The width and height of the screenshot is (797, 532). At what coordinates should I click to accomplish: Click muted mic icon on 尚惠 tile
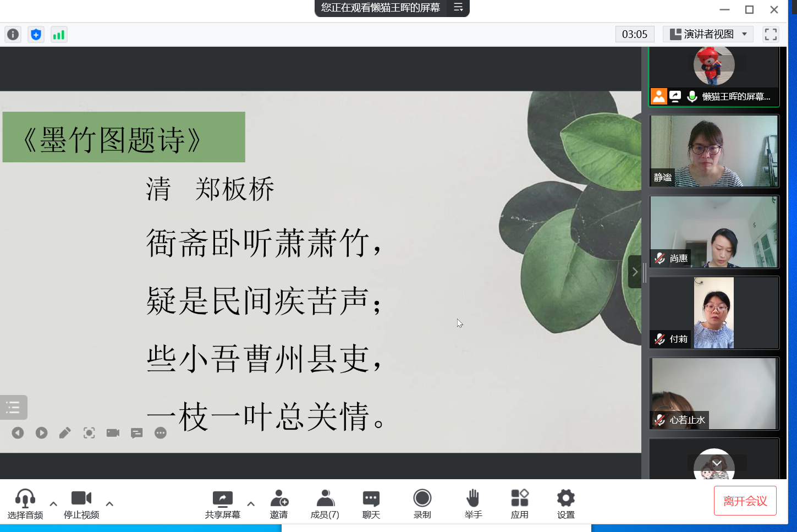[x=660, y=258]
